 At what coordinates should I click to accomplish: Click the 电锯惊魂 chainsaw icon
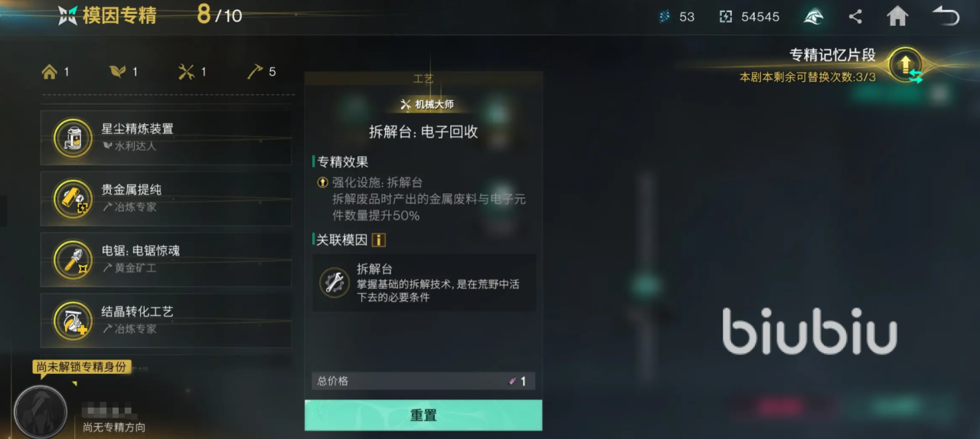[73, 259]
